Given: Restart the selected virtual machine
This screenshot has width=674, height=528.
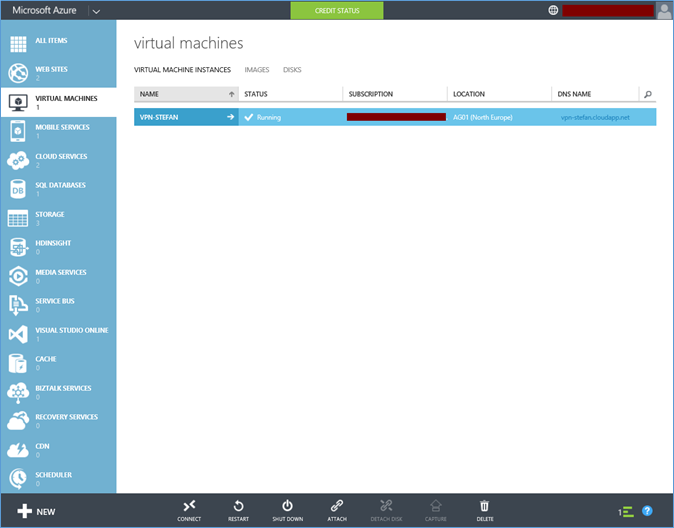Looking at the screenshot, I should pos(238,510).
